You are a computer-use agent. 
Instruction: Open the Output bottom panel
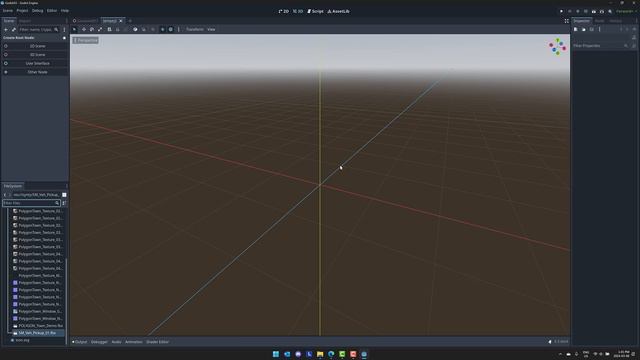point(80,342)
